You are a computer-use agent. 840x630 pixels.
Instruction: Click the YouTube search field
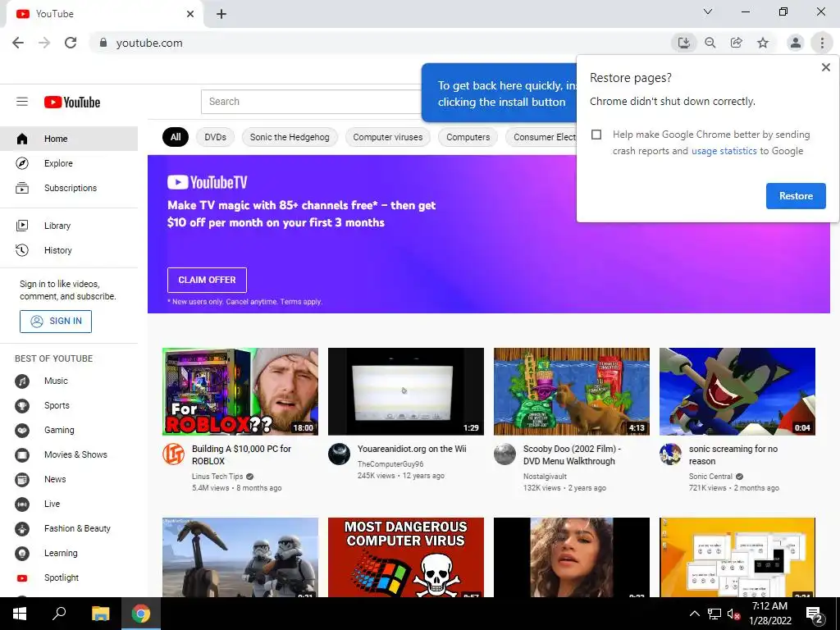point(311,102)
